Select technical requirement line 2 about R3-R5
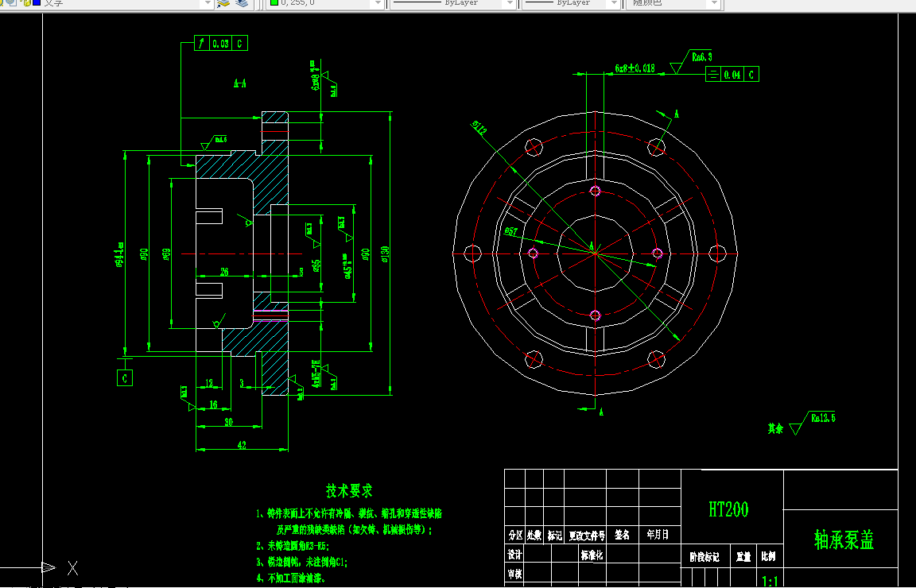Image resolution: width=916 pixels, height=588 pixels. tap(293, 546)
